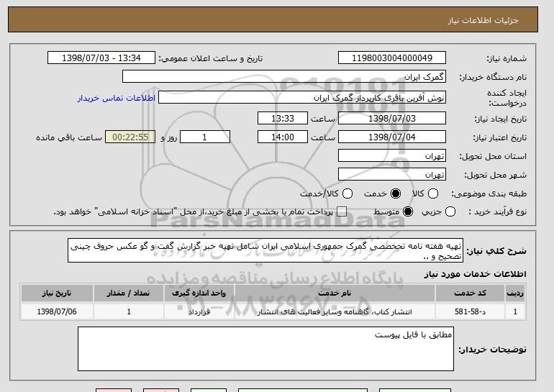Click the request creator field نوش آفرین باقری

pos(302,98)
